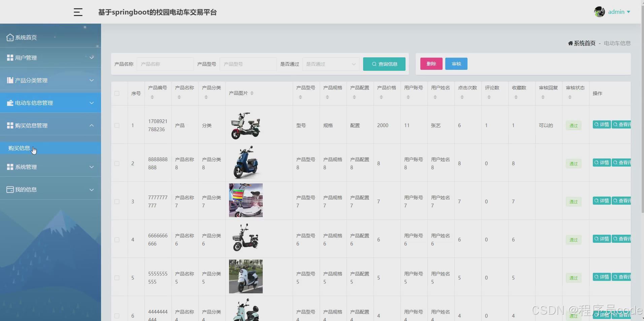Click the 电动车信息管理 wallet icon

(10, 103)
